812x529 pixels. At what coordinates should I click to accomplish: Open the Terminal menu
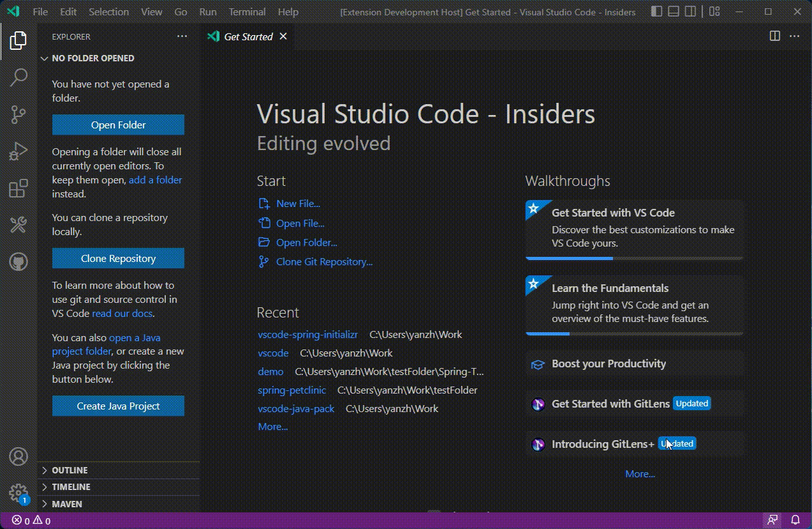pos(248,11)
